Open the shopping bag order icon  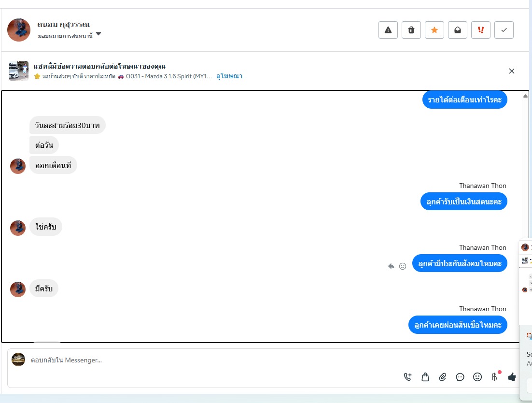[425, 377]
